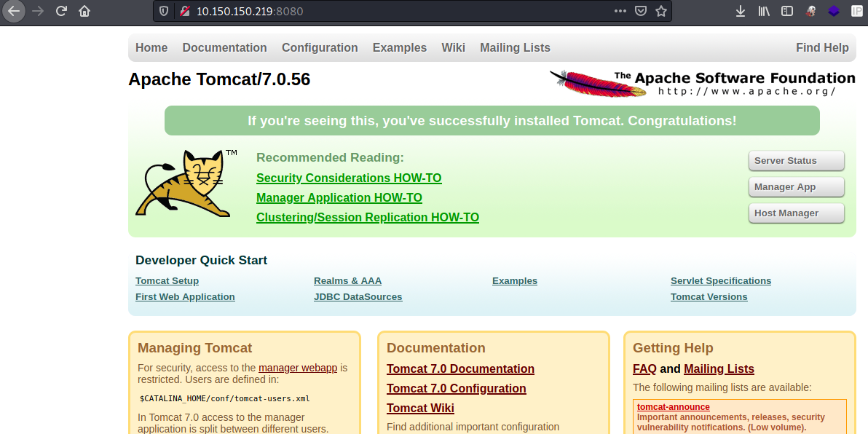Open the Mailing Lists item in top nav bar
This screenshot has width=868, height=434.
pos(515,47)
